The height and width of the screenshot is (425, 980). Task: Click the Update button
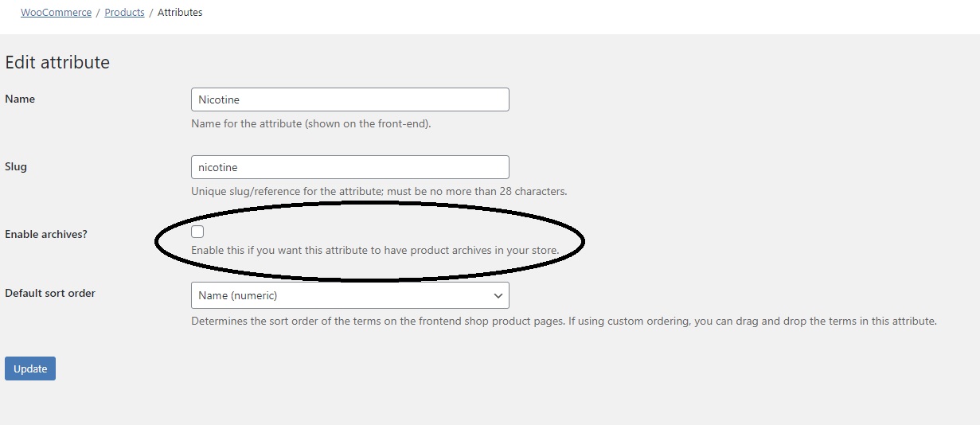(30, 368)
